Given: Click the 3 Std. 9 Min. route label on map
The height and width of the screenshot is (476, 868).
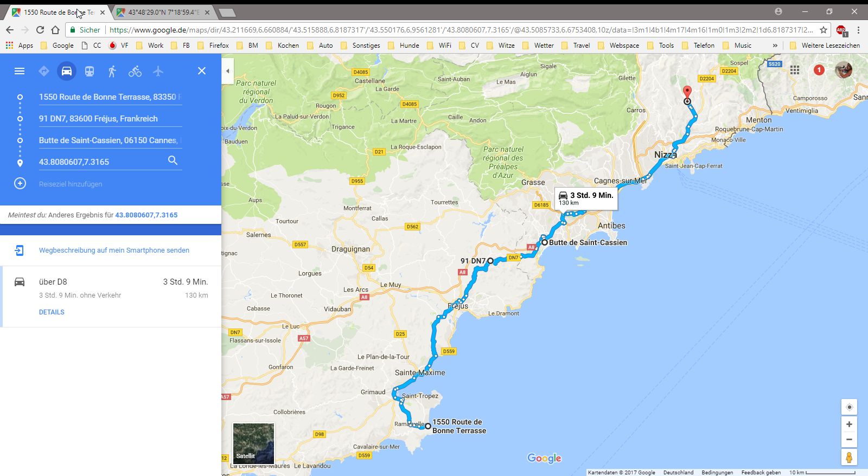Looking at the screenshot, I should pos(586,198).
